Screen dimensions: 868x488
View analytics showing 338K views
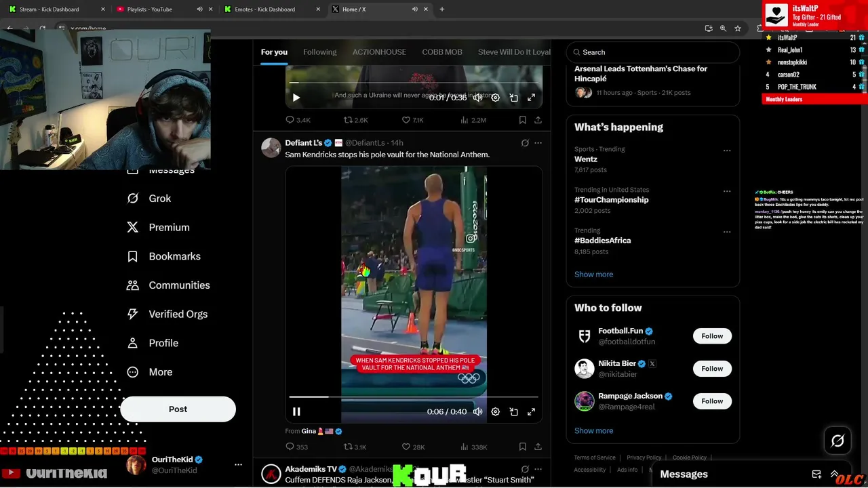click(473, 447)
